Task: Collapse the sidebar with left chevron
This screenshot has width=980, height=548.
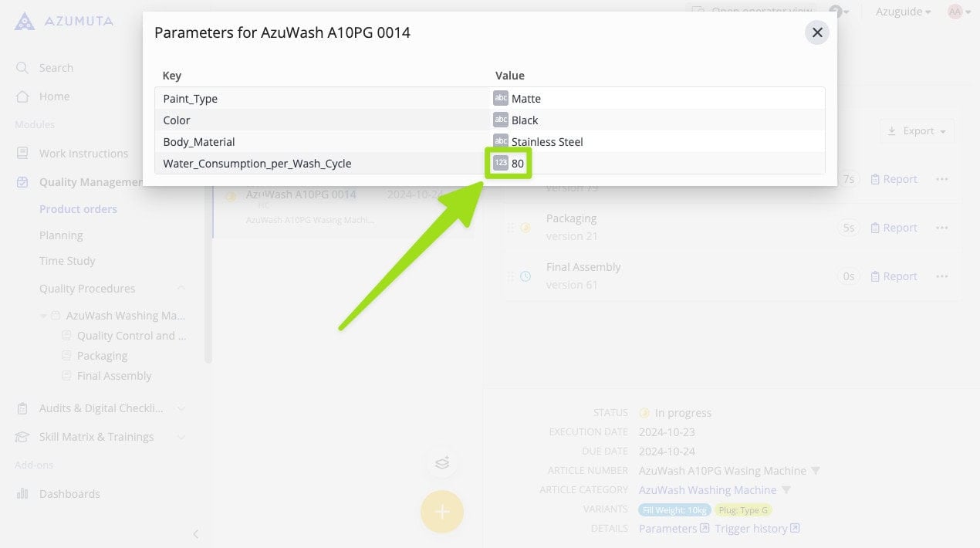Action: pyautogui.click(x=195, y=533)
